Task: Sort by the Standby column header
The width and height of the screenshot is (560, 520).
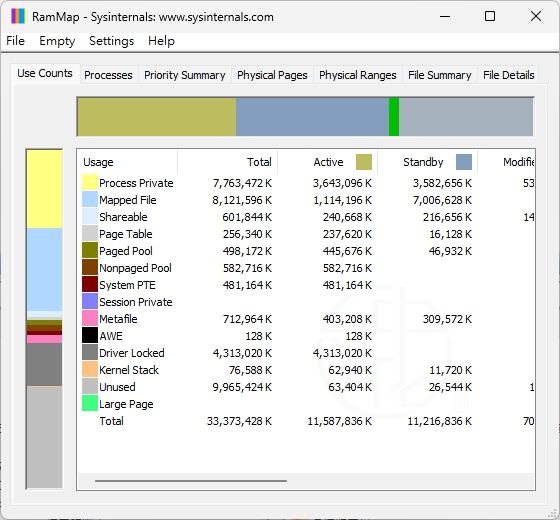Action: pos(427,162)
